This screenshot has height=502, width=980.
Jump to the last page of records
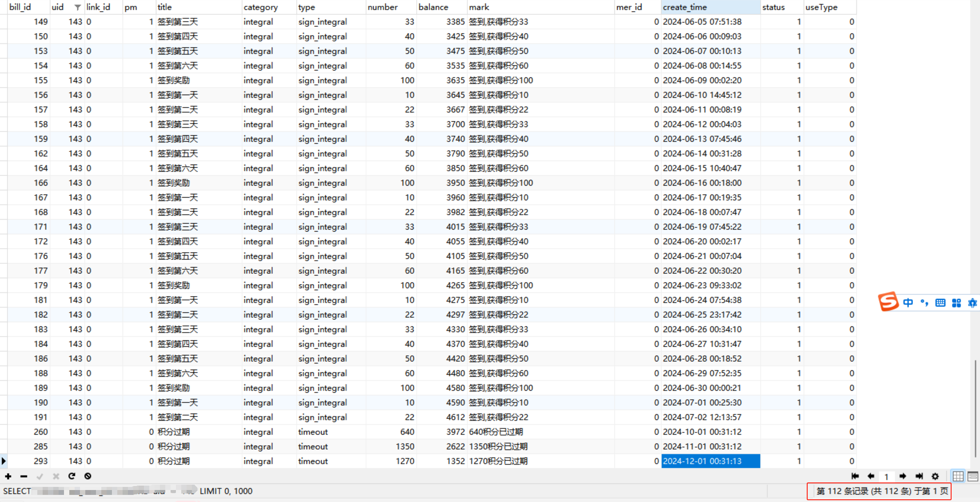(919, 476)
